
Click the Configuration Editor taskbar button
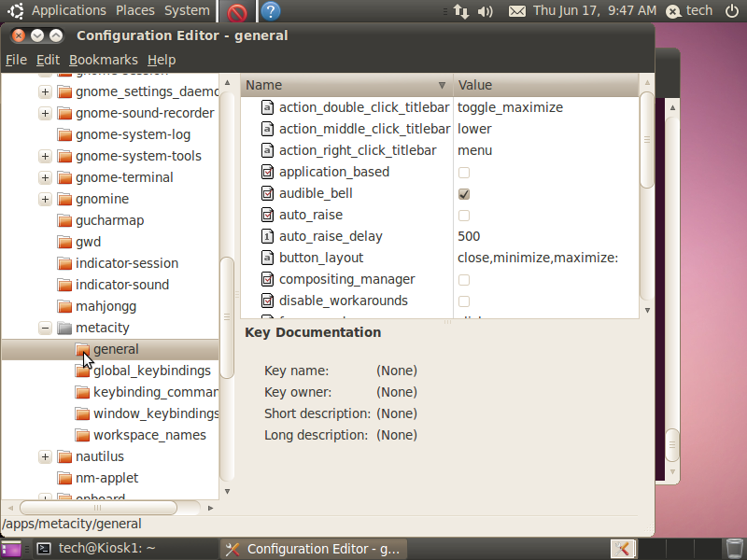point(314,549)
